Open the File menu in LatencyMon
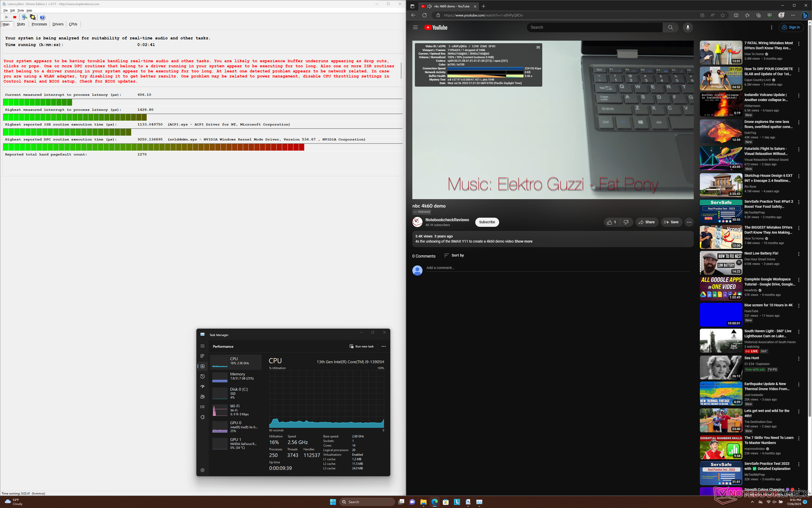The height and width of the screenshot is (508, 812). coord(5,11)
